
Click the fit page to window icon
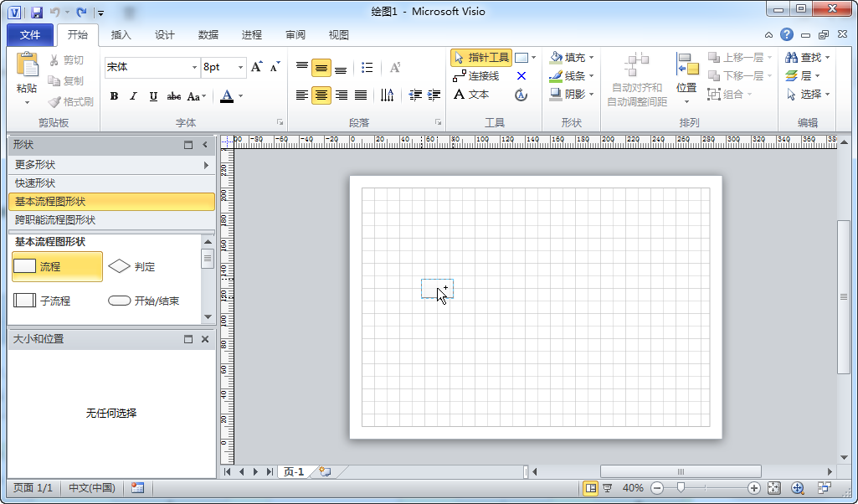tap(773, 488)
